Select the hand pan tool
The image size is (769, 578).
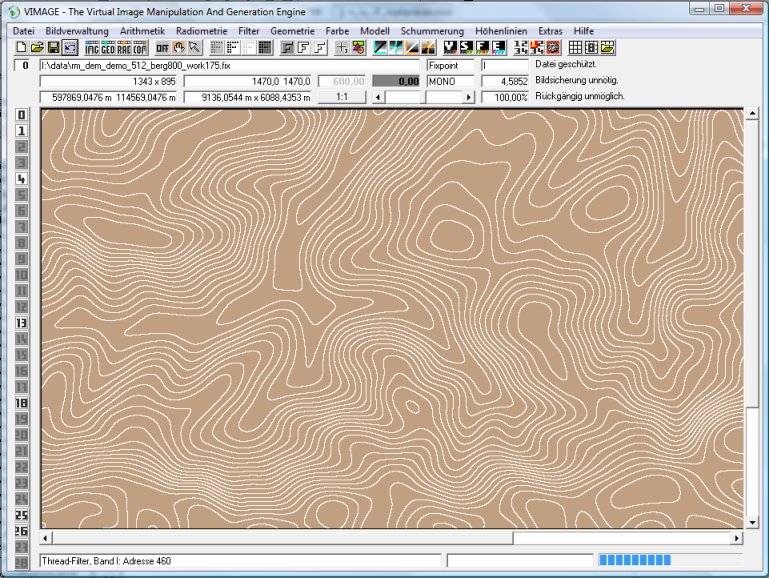point(180,47)
